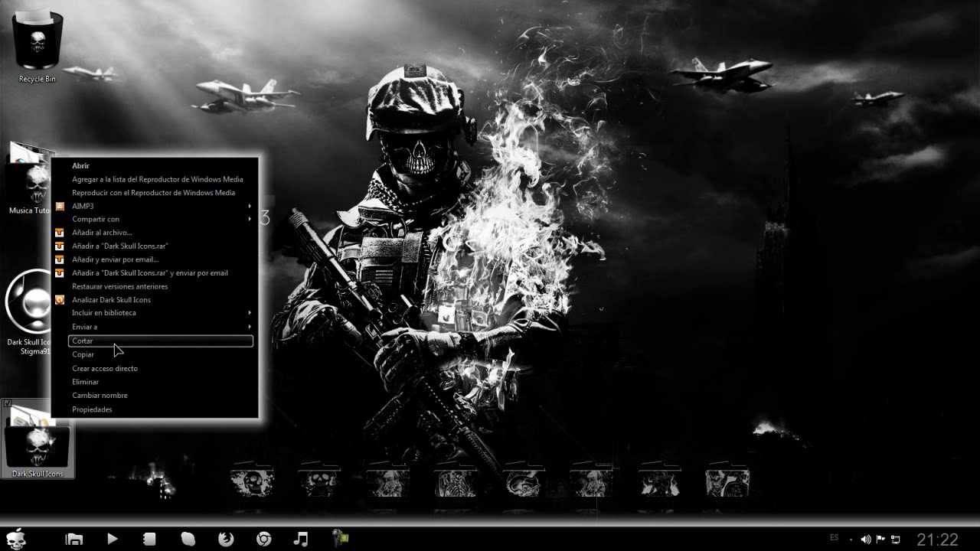Select Cambiar nombre option
This screenshot has width=980, height=551.
click(100, 396)
